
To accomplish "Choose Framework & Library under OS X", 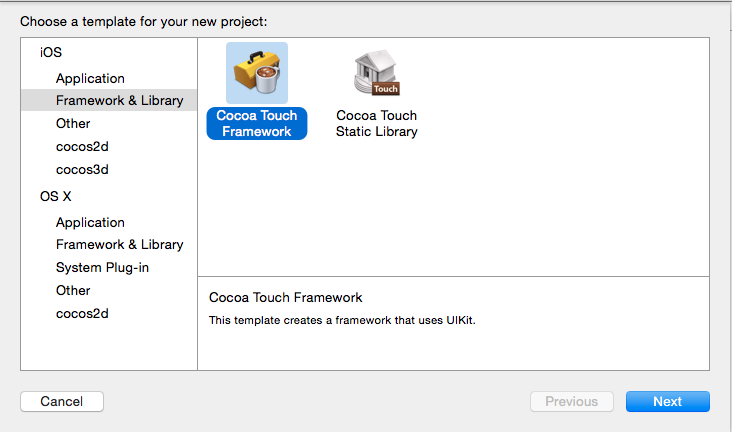I will click(x=119, y=244).
